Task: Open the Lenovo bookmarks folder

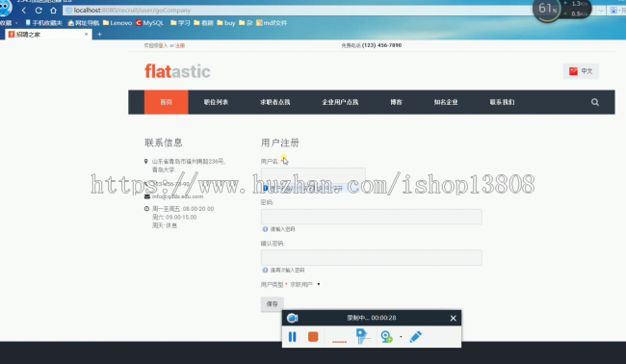Action: coord(117,23)
